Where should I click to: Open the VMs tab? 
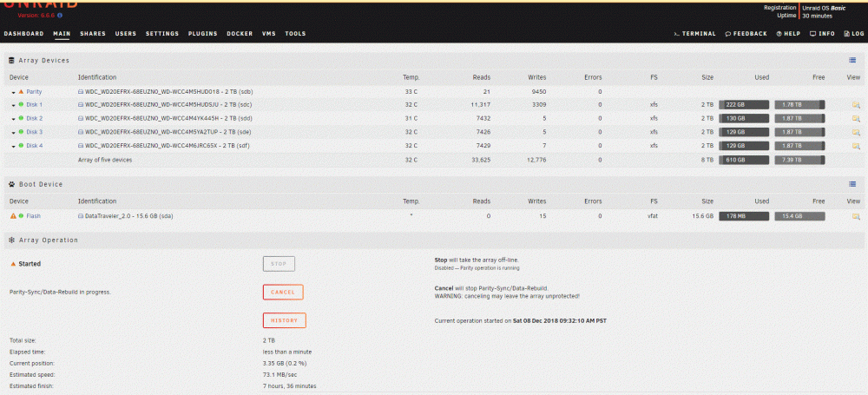click(x=269, y=34)
